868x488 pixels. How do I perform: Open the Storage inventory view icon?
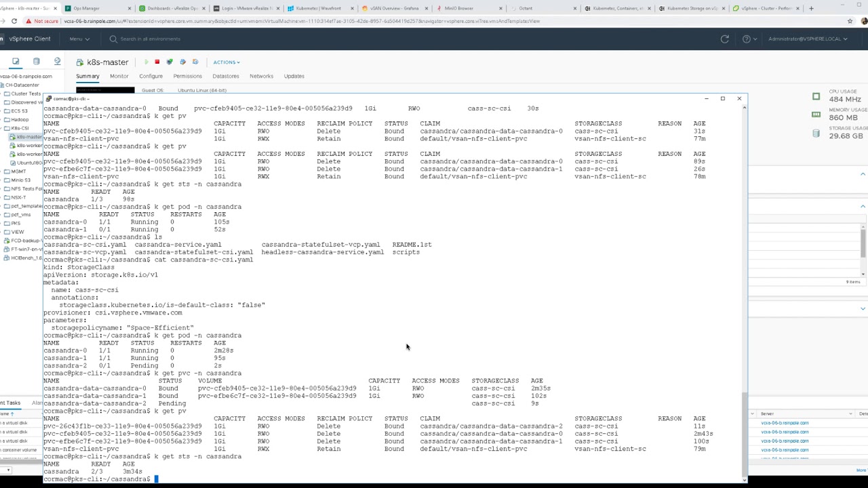click(37, 62)
